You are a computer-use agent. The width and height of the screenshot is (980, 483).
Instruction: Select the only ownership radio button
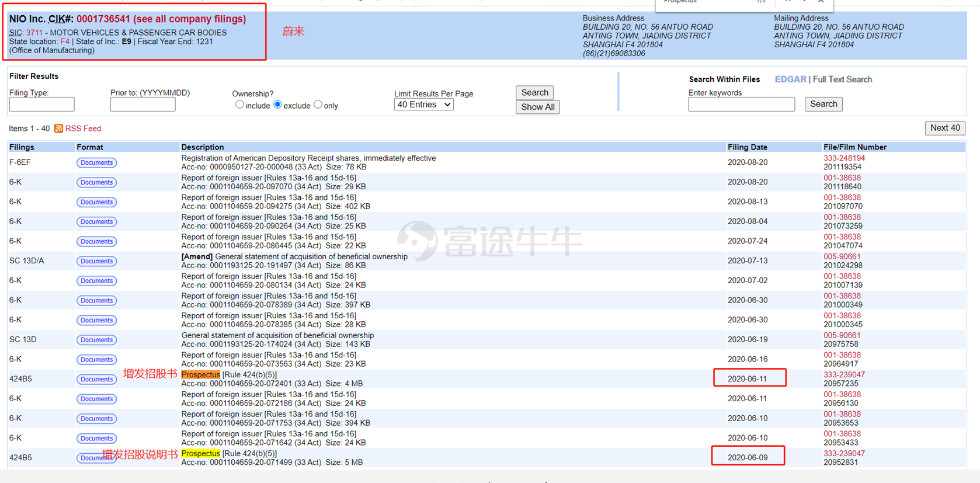pos(318,105)
